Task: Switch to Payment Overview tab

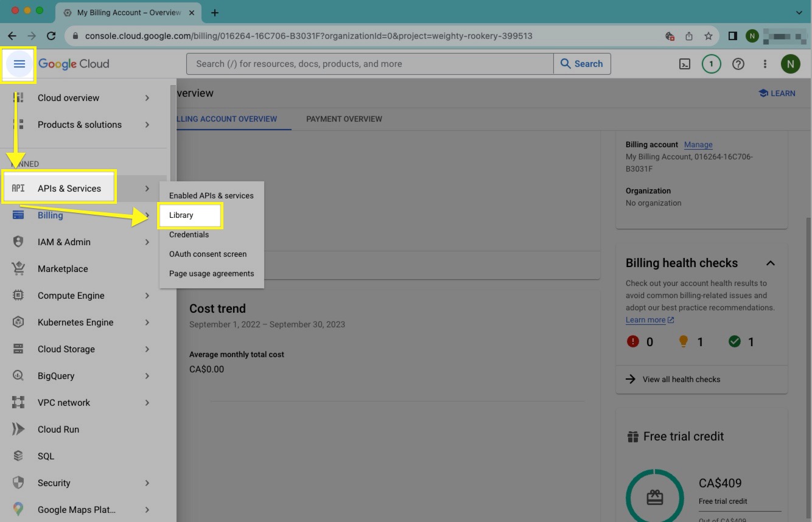Action: point(344,119)
